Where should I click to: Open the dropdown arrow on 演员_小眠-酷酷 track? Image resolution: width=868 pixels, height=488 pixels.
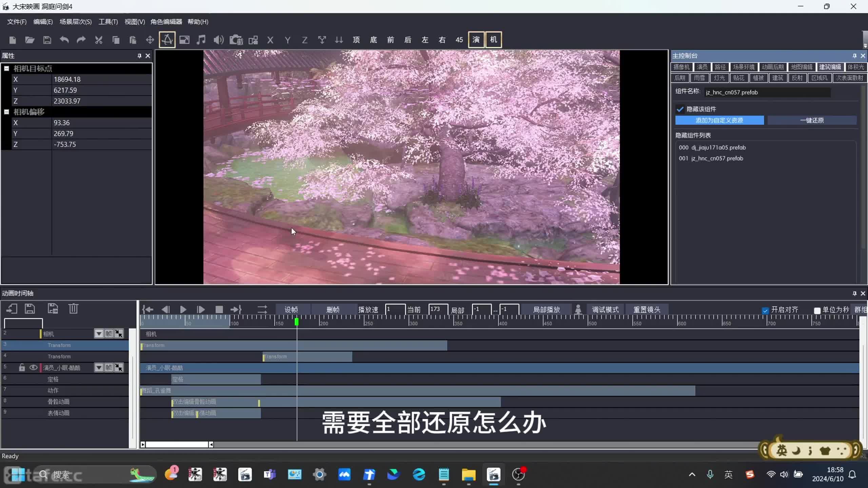coord(99,368)
